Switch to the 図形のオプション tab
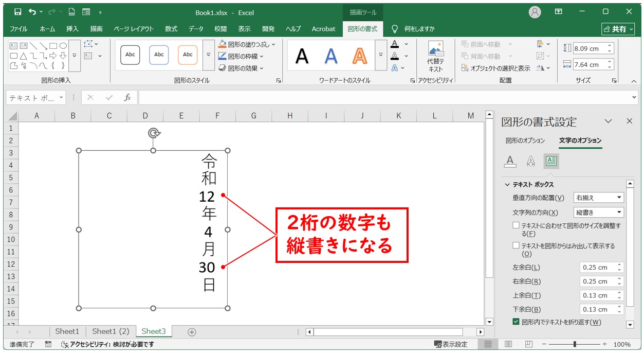This screenshot has height=353, width=644. click(x=525, y=140)
